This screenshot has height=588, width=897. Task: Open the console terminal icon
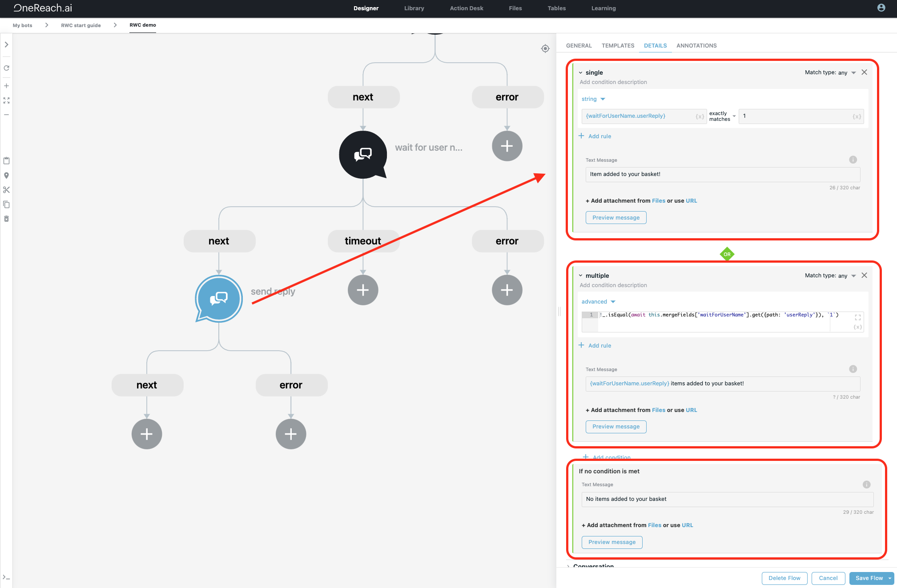[x=6, y=577]
